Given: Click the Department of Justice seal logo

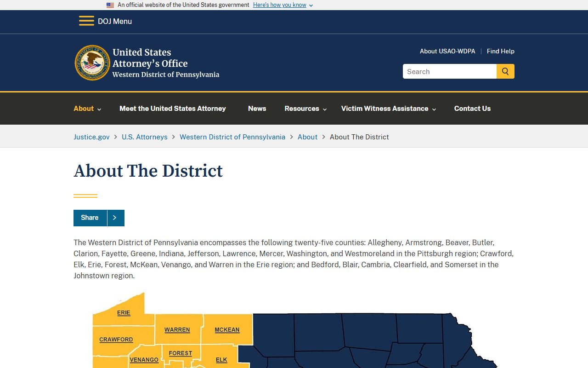Looking at the screenshot, I should (x=92, y=63).
